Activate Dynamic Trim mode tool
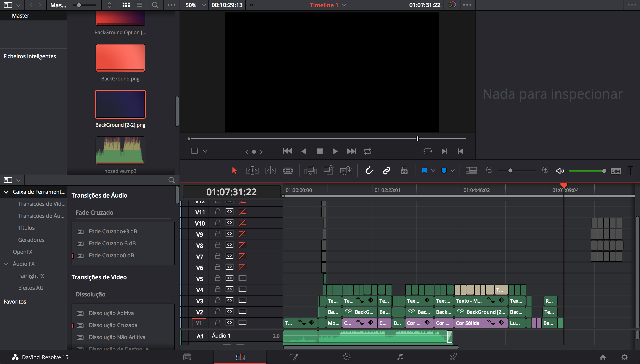 click(x=270, y=170)
